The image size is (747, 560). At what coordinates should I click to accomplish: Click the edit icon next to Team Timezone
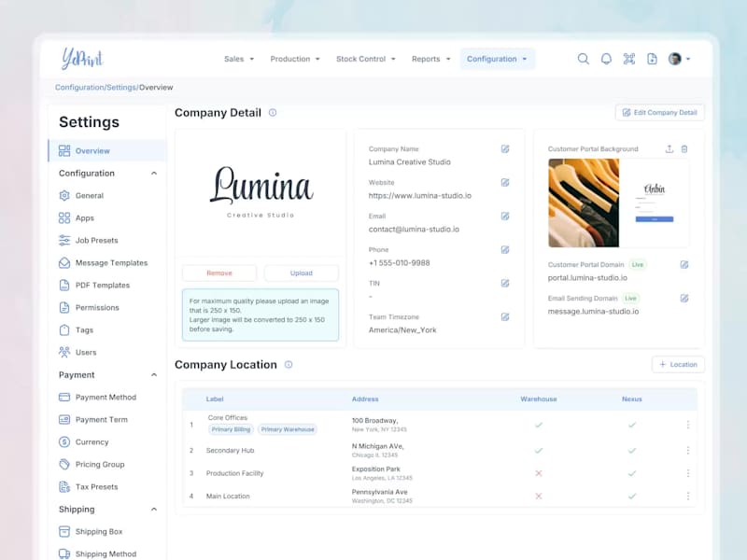(505, 316)
